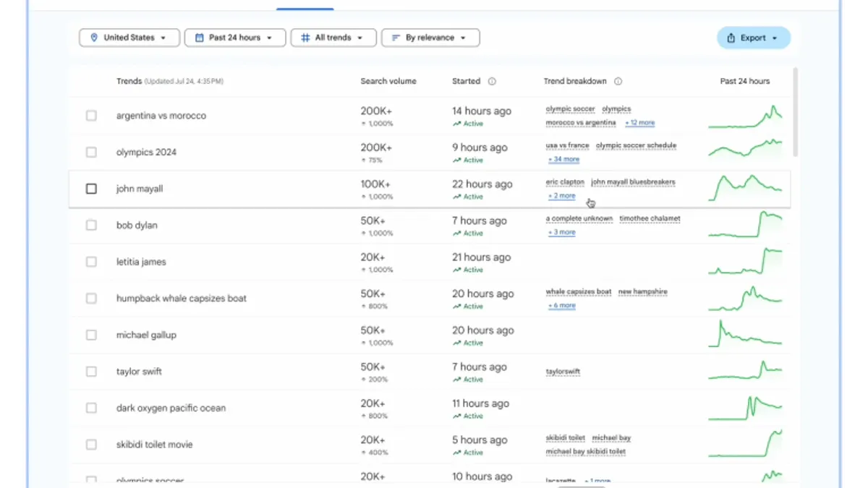The image size is (868, 488).
Task: Click the Past 24 hours column header
Action: pos(745,82)
